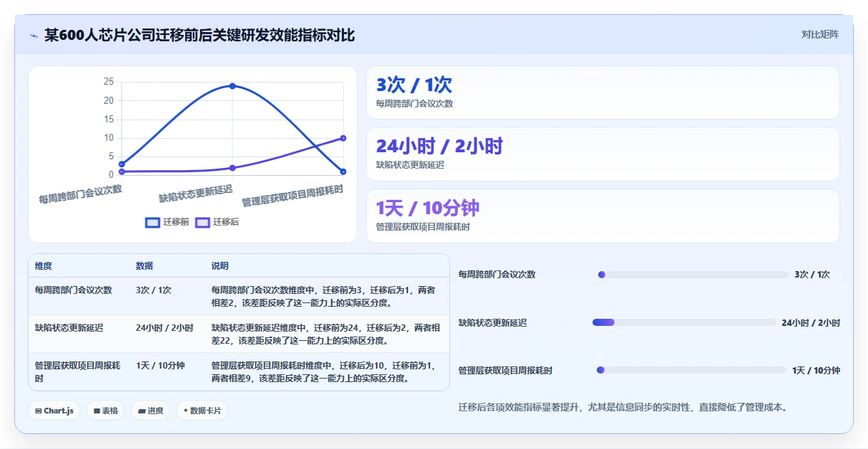
Task: Toggle the 迁移后 legend item
Action: pyautogui.click(x=217, y=222)
